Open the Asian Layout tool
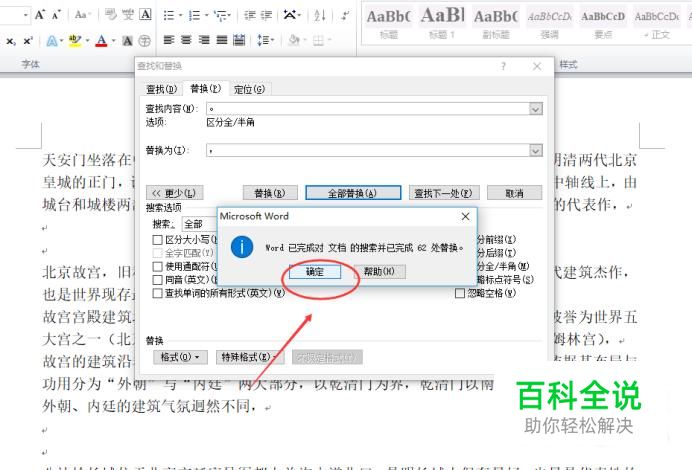 [x=290, y=15]
